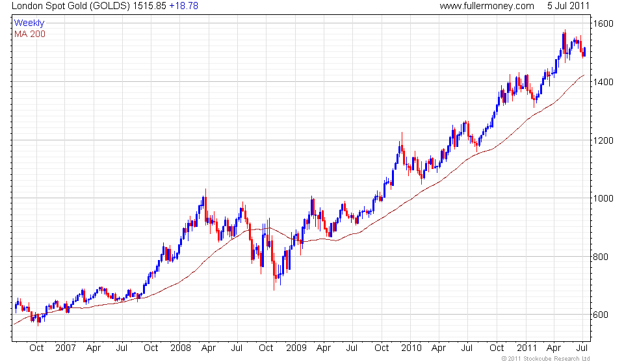Click the 2011 x-axis label
The image size is (624, 364).
point(527,348)
